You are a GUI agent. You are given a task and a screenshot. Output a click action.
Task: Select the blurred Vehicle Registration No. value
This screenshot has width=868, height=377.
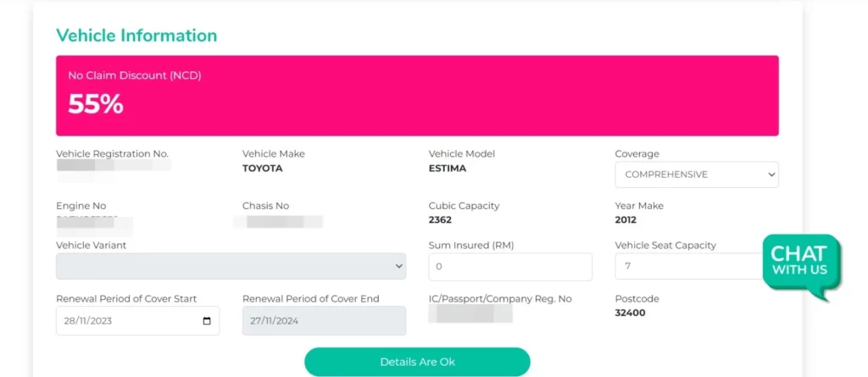click(114, 165)
